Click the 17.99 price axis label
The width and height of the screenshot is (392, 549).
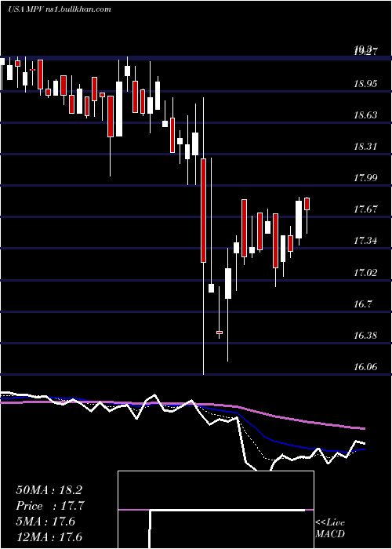click(x=366, y=177)
